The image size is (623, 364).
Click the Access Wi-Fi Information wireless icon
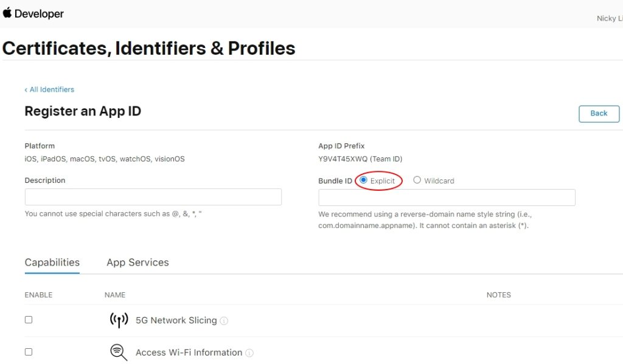118,352
